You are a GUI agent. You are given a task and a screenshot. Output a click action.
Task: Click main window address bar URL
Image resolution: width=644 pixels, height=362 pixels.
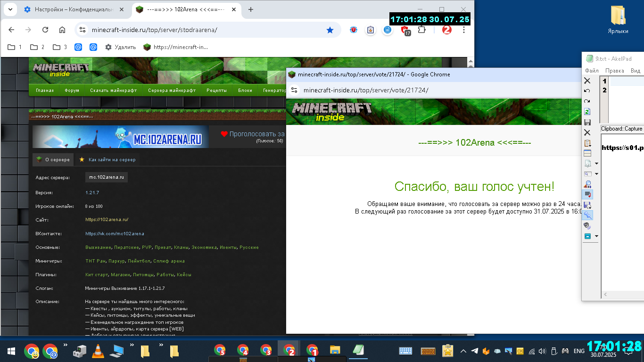pos(155,30)
